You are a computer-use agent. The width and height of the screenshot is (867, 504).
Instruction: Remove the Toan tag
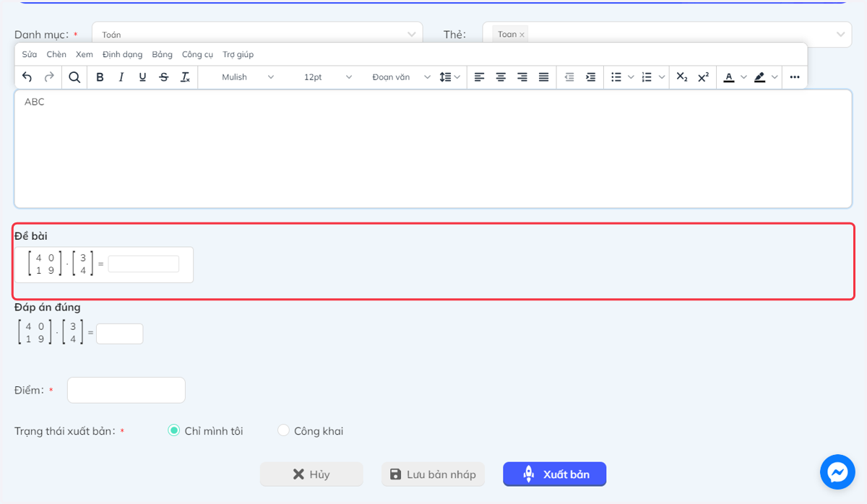[x=522, y=35]
